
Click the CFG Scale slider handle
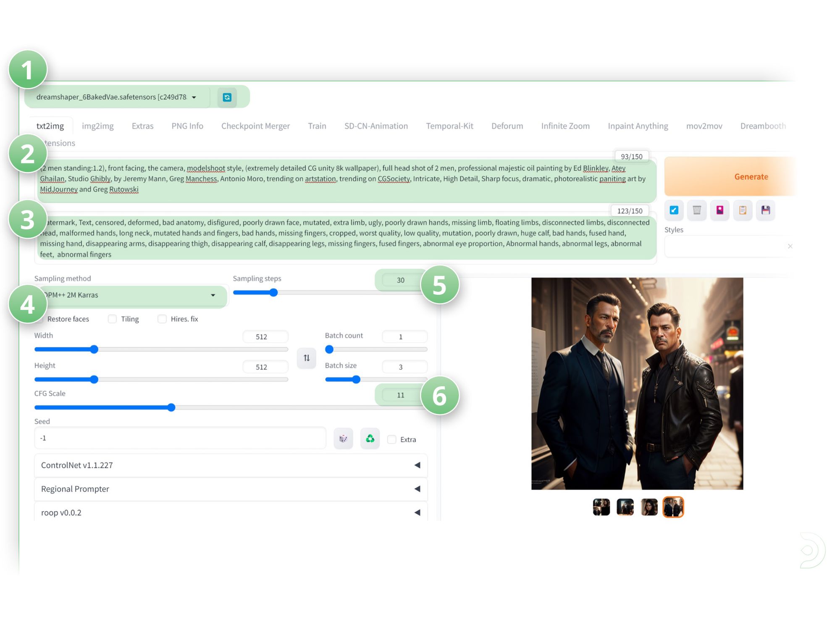coord(171,407)
